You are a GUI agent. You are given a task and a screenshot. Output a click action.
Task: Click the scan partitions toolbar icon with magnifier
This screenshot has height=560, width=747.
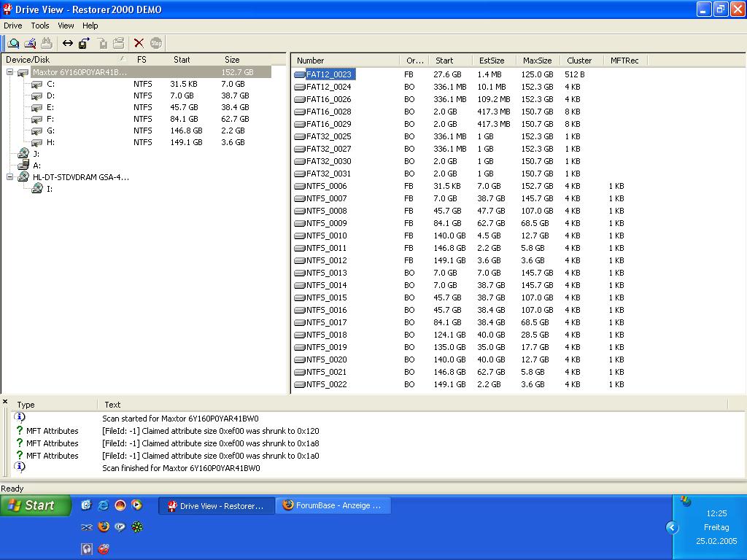[30, 43]
